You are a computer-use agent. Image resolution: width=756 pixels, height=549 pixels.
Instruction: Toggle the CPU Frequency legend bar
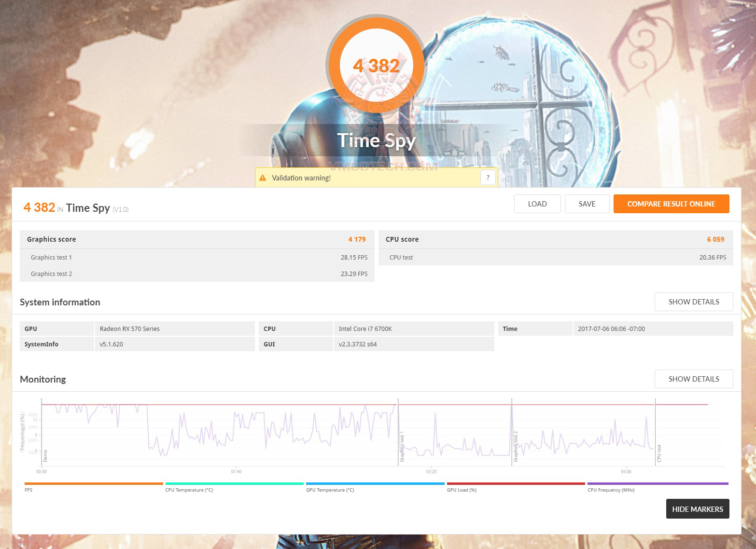click(658, 483)
